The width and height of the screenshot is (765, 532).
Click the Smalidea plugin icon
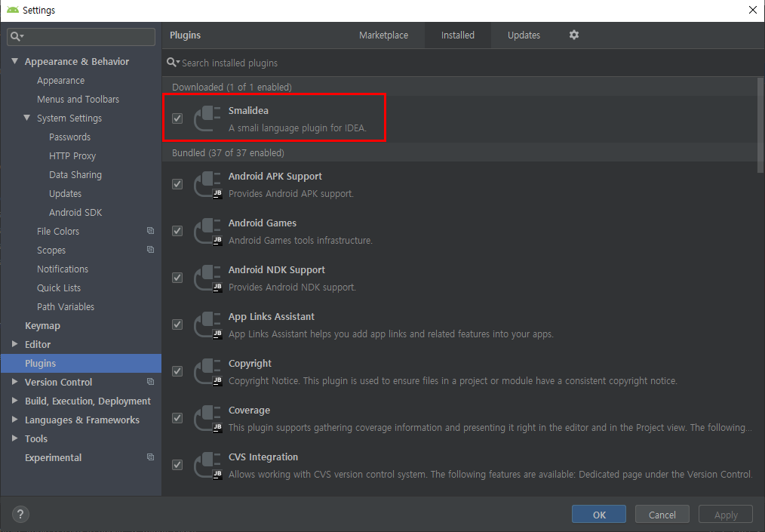(x=207, y=118)
